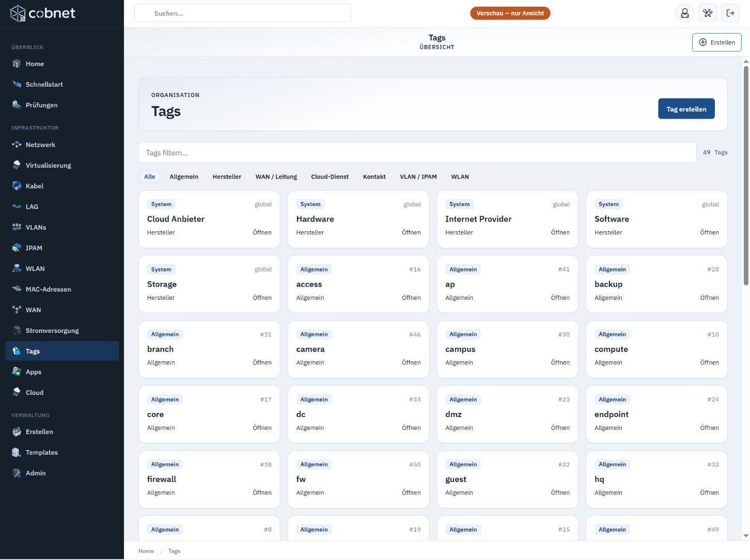Filter by VLAN / IPAM
Image resolution: width=750 pixels, height=560 pixels.
(418, 177)
